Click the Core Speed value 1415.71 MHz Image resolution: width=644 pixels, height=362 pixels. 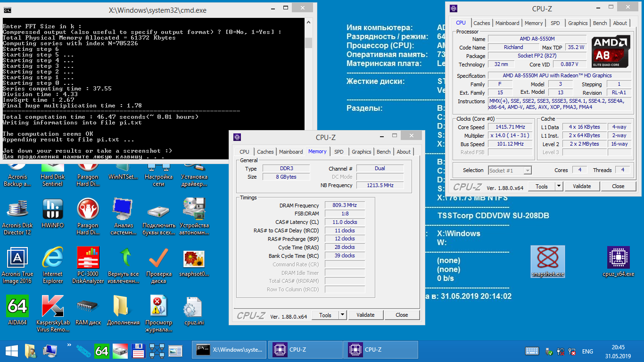click(510, 127)
